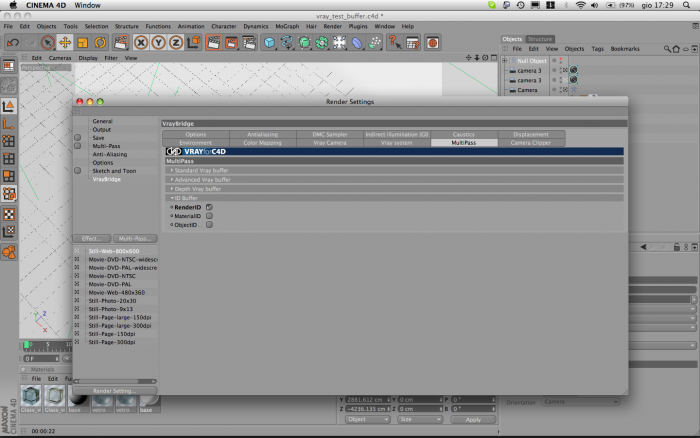The width and height of the screenshot is (700, 438).
Task: Open Render Settings clapperboard icon in toolbar
Action: coord(249,42)
